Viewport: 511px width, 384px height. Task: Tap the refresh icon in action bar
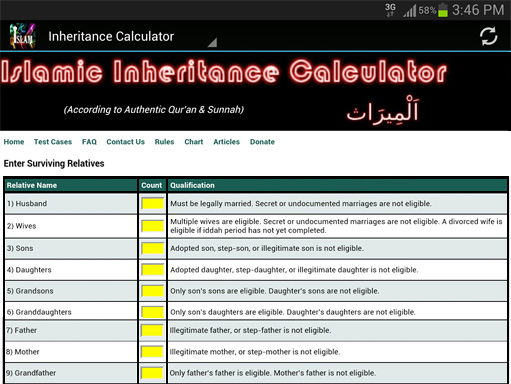tap(488, 36)
